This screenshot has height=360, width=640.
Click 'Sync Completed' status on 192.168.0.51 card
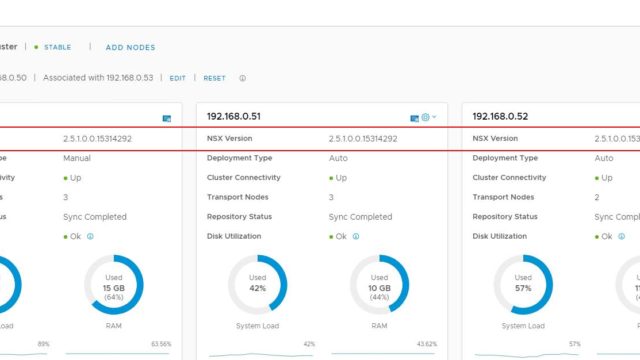point(360,217)
